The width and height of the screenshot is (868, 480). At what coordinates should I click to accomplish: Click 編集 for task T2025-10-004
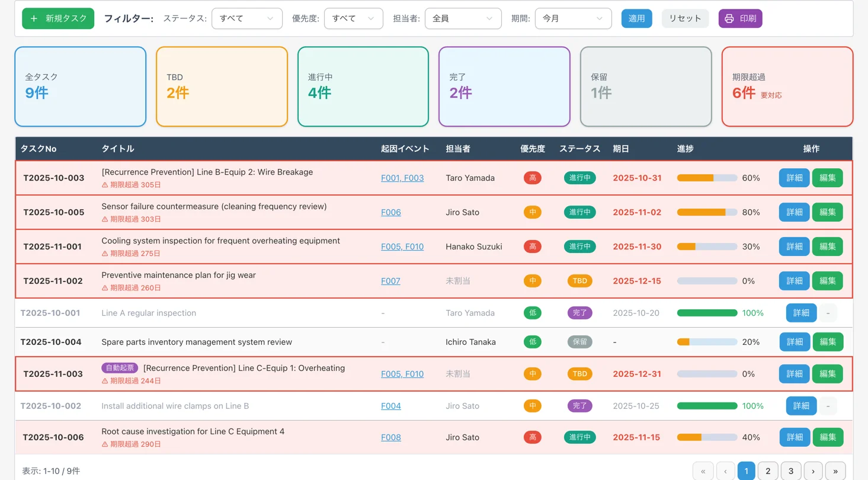828,342
